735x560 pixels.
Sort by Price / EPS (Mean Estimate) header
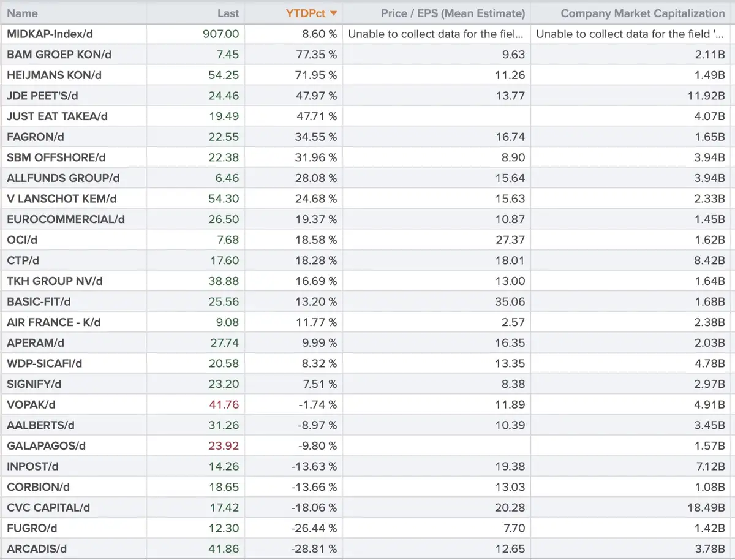tap(453, 13)
